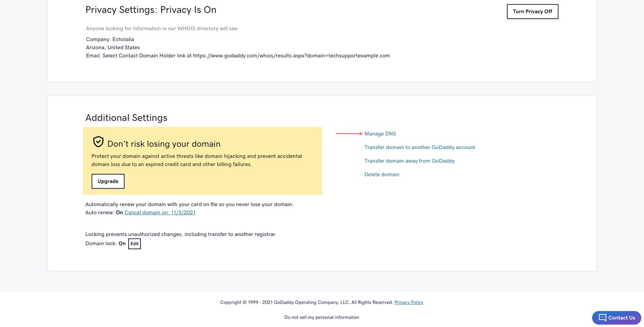
Task: Cancel domain on 11/3/2021
Action: (160, 212)
